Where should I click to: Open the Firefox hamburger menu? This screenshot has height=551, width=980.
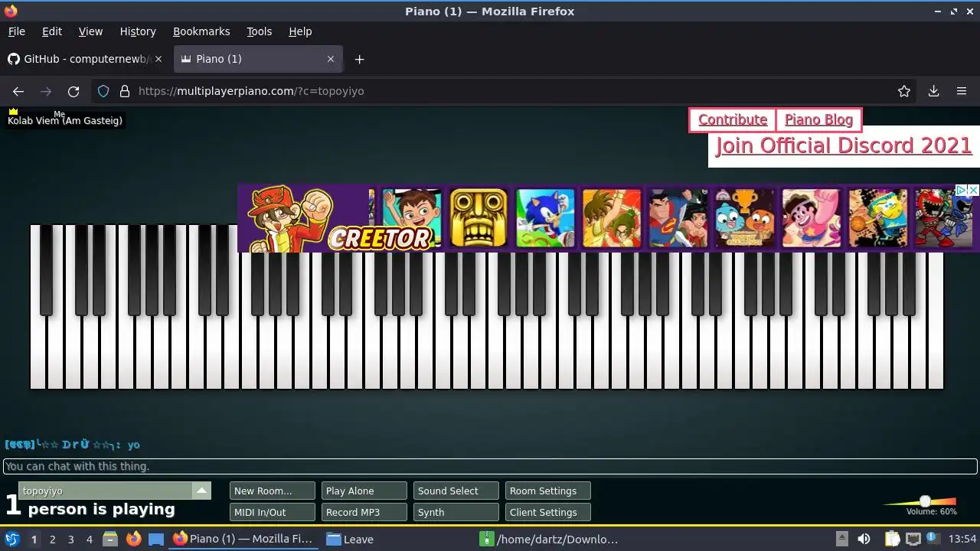[962, 91]
